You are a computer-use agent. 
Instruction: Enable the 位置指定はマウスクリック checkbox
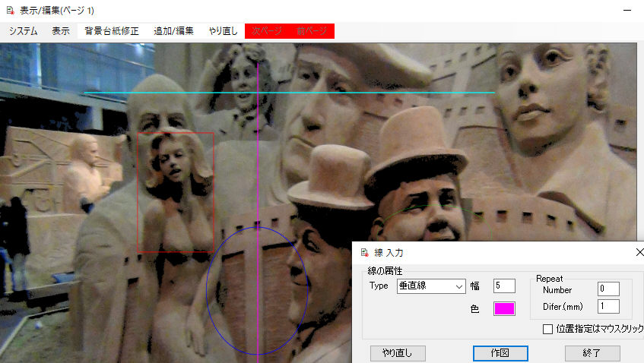click(547, 329)
